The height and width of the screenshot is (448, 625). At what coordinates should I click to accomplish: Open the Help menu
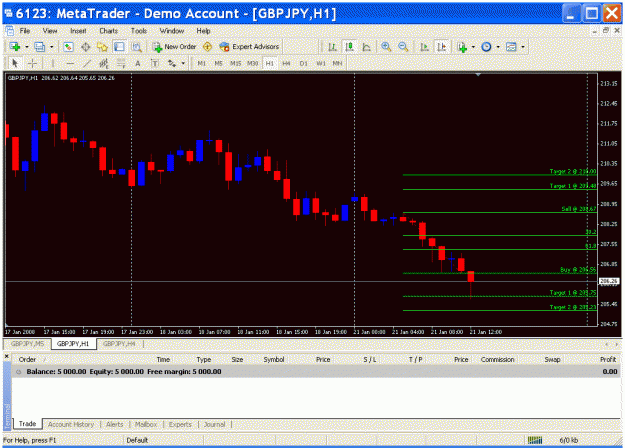click(x=203, y=31)
